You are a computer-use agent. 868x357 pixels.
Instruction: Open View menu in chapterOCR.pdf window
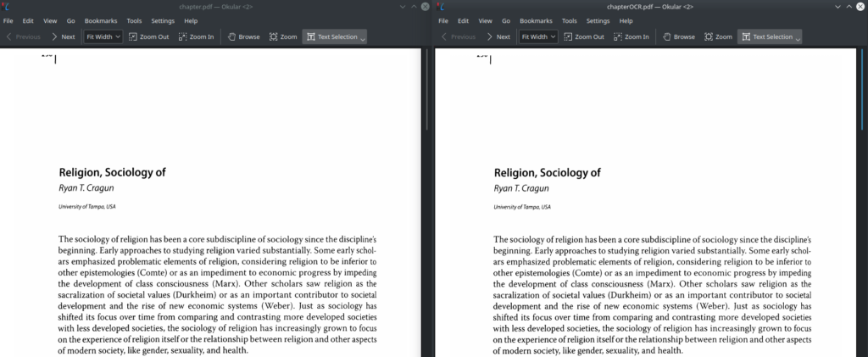(486, 21)
